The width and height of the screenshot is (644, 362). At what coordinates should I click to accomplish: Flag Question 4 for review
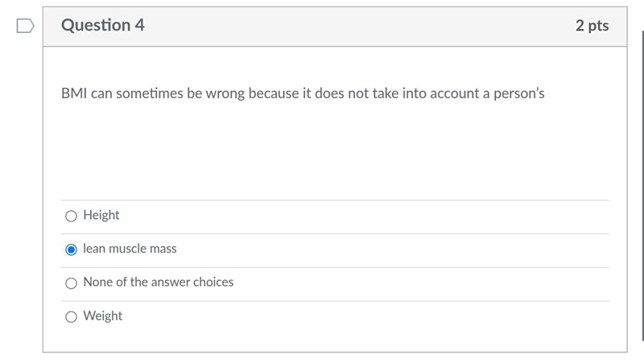click(x=25, y=26)
